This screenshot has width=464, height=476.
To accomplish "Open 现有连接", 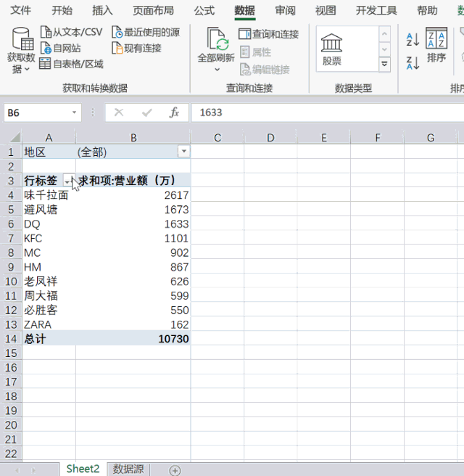I will [136, 48].
